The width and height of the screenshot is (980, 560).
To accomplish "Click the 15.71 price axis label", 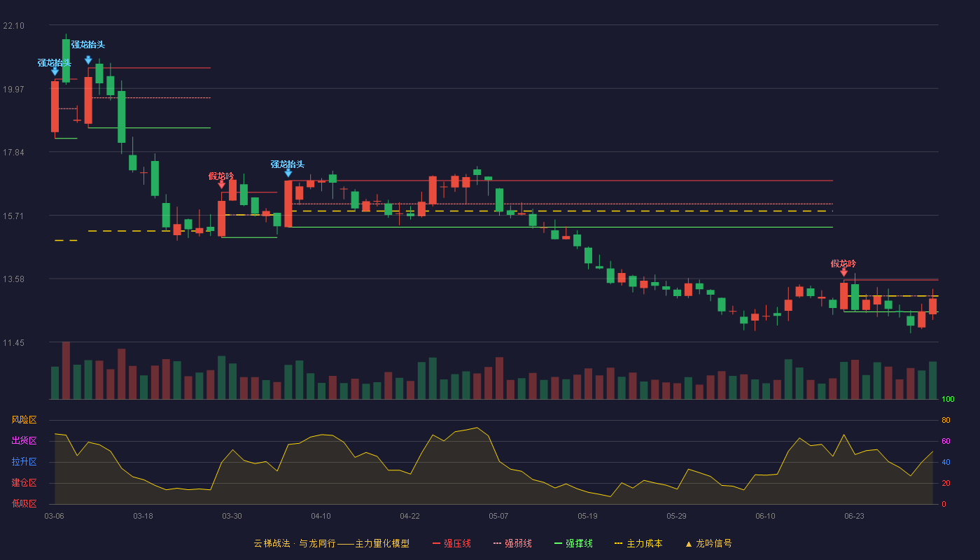I will [x=13, y=216].
